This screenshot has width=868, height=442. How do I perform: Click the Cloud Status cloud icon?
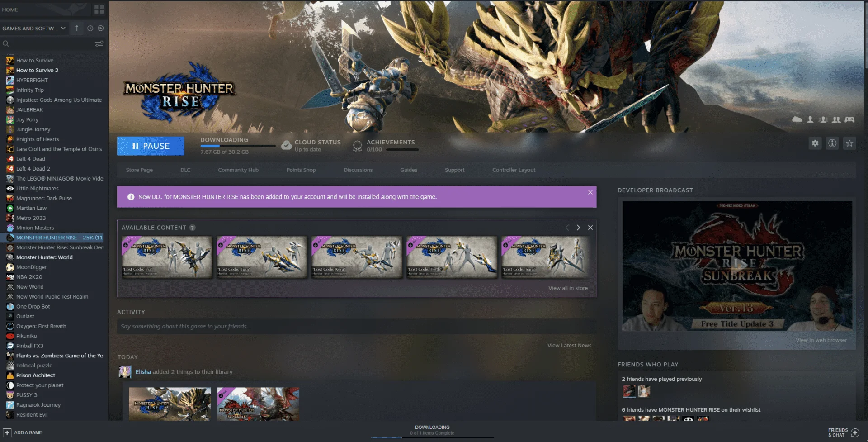pos(287,145)
